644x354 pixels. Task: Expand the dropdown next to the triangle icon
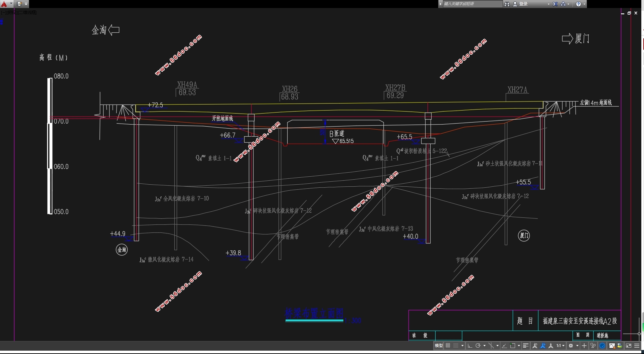[568, 4]
